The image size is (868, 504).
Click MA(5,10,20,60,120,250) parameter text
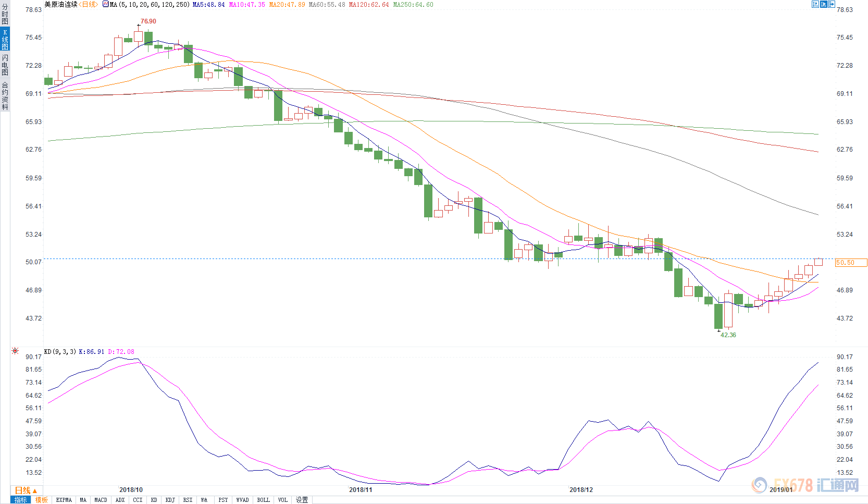150,4
